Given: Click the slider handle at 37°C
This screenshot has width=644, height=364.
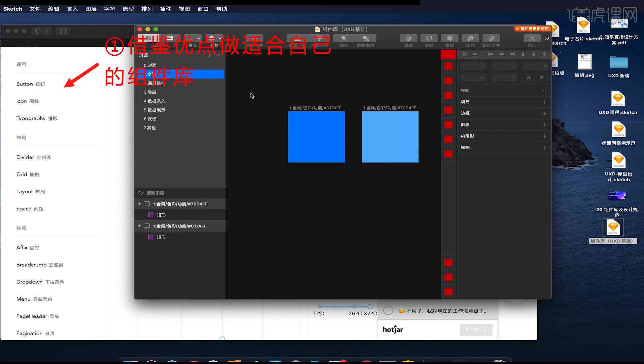Looking at the screenshot, I should tap(370, 307).
